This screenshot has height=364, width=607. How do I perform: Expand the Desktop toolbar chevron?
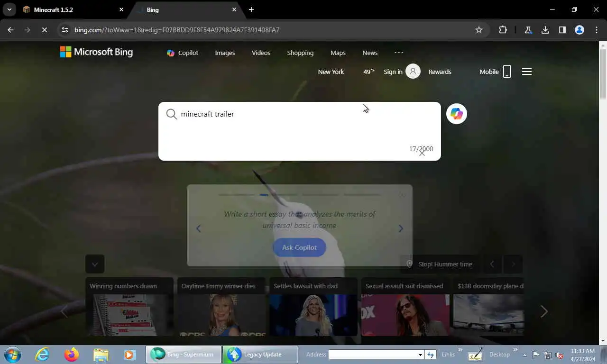515,350
